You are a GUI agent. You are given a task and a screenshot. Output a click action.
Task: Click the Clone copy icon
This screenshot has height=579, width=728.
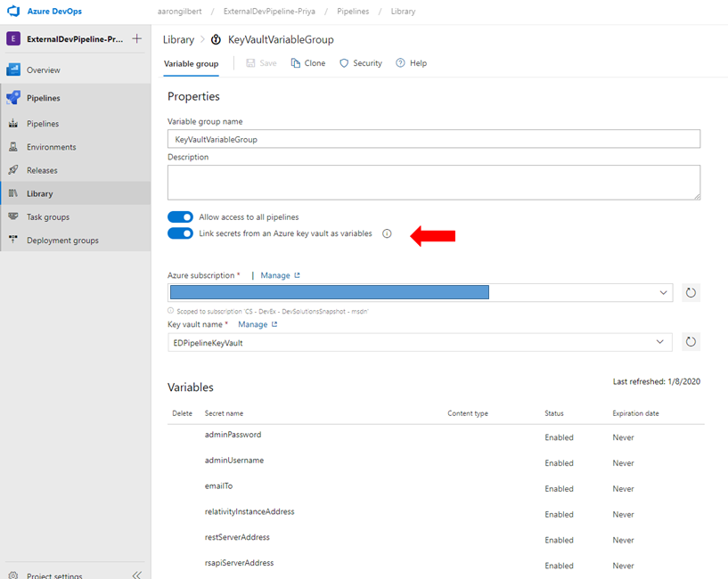coord(295,62)
